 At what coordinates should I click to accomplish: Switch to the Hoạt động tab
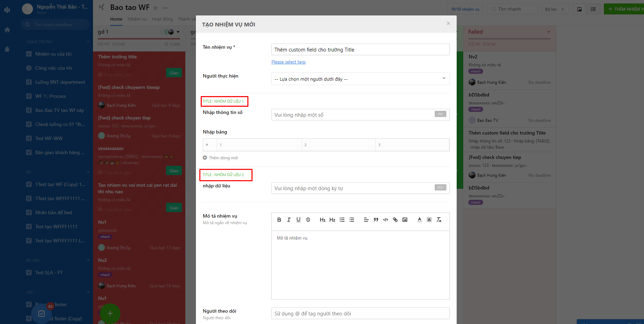coord(162,19)
